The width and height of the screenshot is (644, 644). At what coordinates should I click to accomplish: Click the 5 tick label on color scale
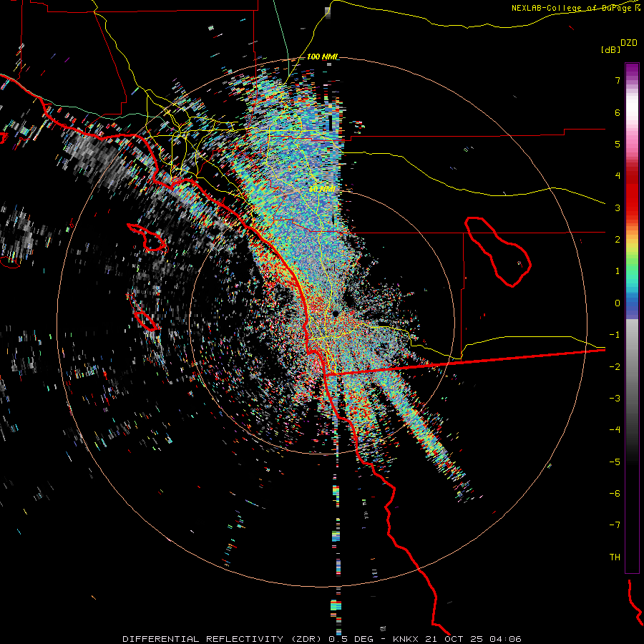[x=618, y=144]
